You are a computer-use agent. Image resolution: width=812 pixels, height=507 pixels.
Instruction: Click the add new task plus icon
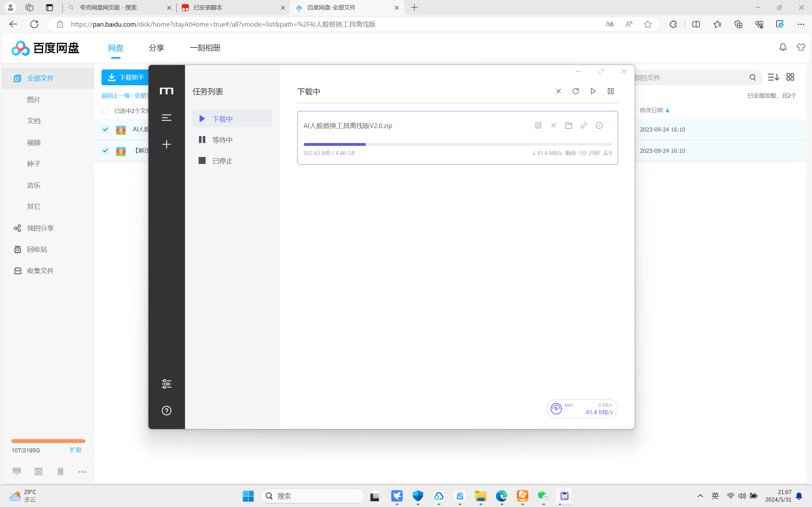(x=166, y=145)
